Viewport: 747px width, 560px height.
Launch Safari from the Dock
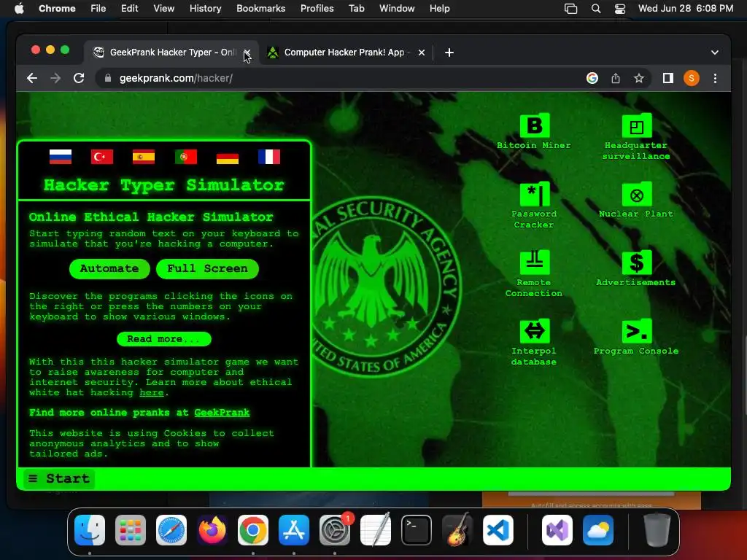(171, 530)
